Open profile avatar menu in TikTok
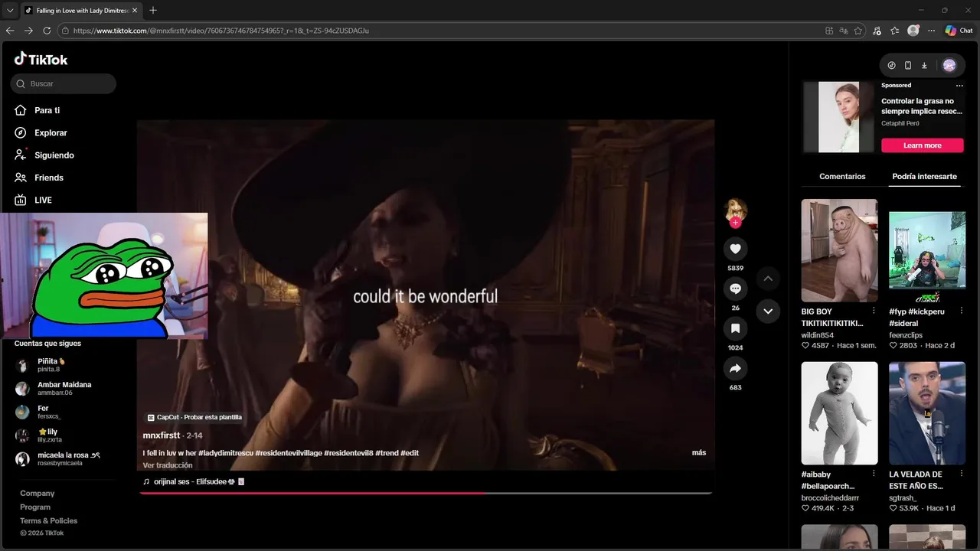Screen dimensions: 980x551 [x=949, y=65]
